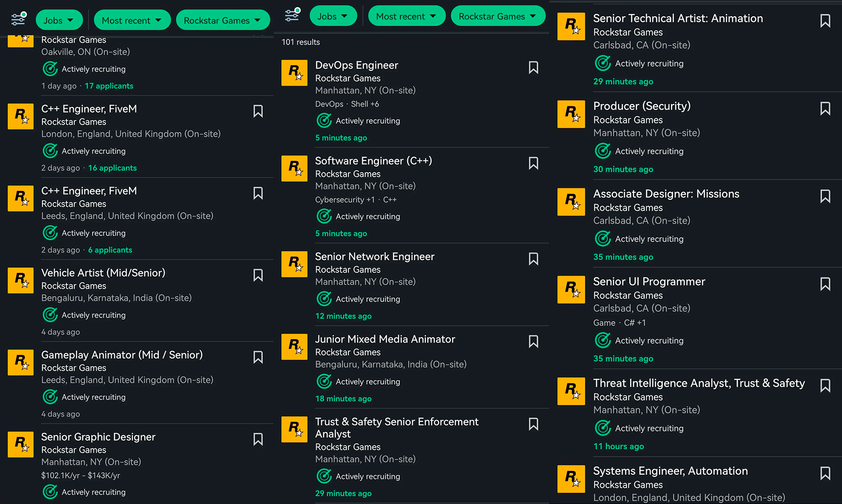Bookmark the Producer (Security) job
Screen dimensions: 842x504
click(x=825, y=109)
